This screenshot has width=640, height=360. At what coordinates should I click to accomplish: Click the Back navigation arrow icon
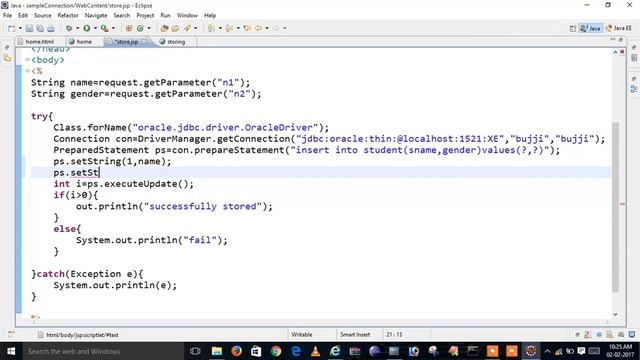[x=258, y=28]
